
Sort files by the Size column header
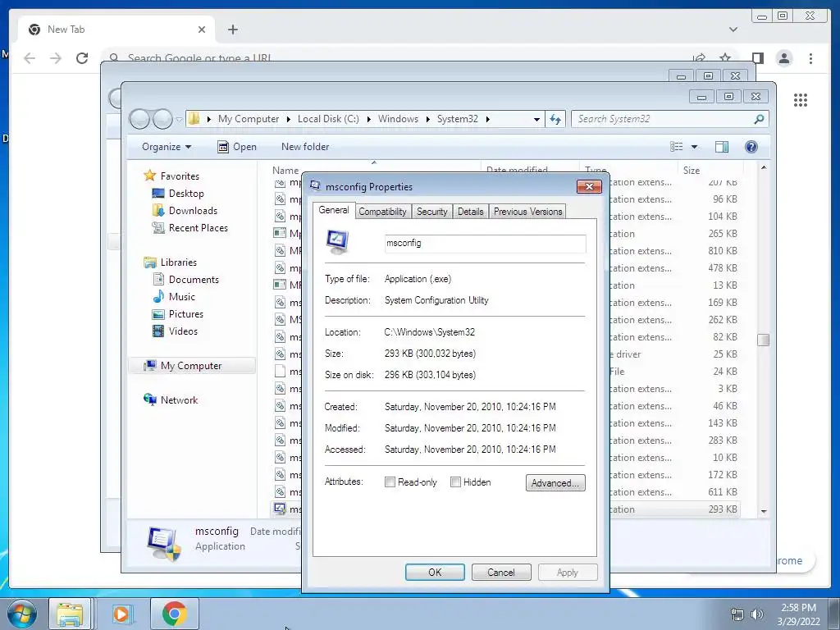click(x=691, y=171)
